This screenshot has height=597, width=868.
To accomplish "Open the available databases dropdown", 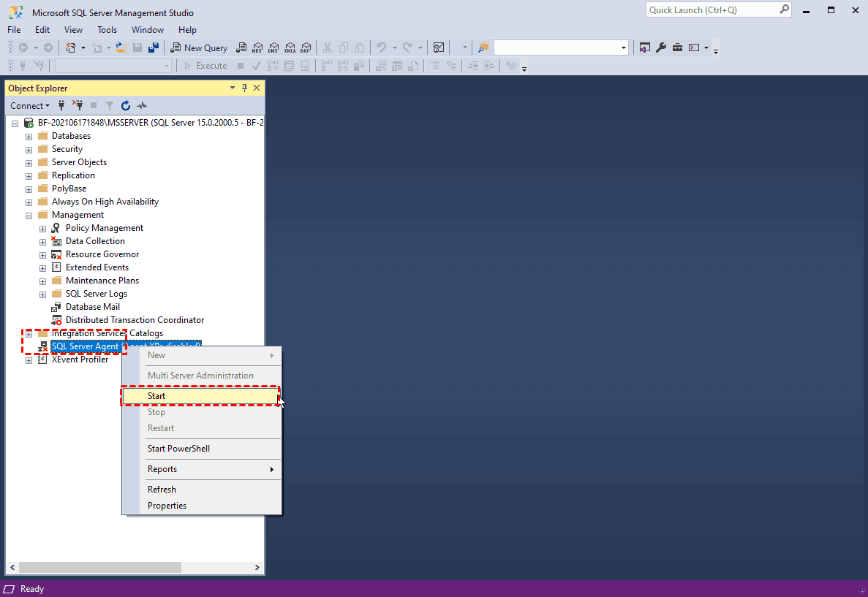I will coord(113,66).
